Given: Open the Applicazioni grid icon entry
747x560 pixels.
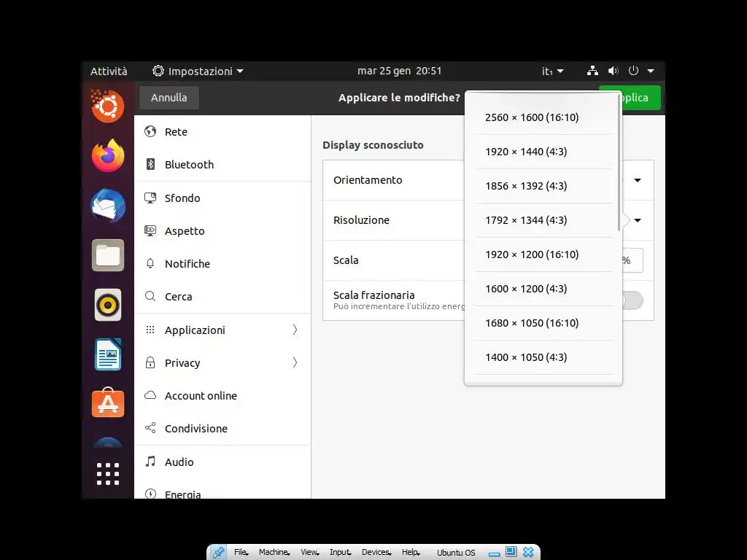Looking at the screenshot, I should [x=222, y=330].
